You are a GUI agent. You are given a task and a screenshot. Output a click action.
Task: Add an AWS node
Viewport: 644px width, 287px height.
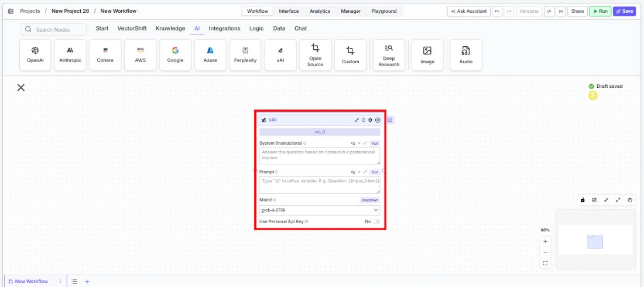[x=140, y=55]
